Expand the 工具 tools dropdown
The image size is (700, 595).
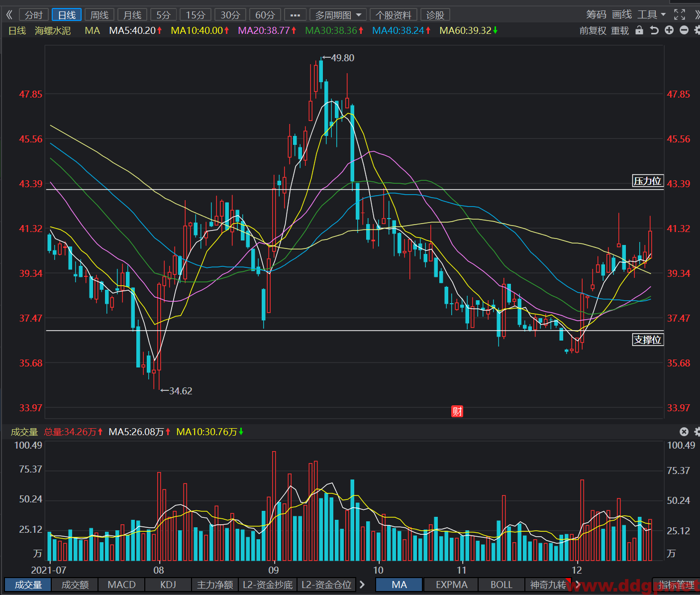[x=652, y=15]
